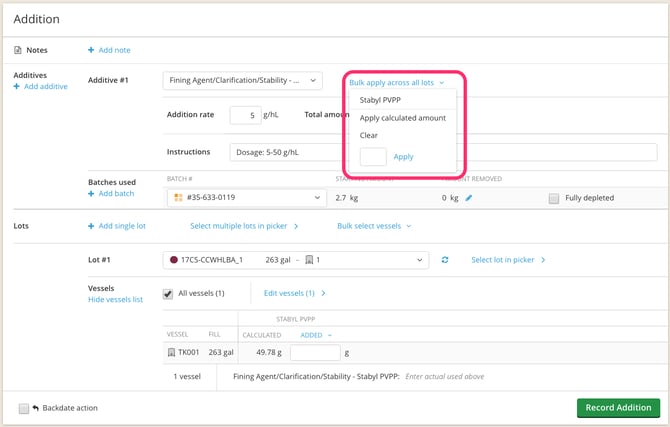Click the undo arrow icon beside Backdate action
The image size is (670, 427).
tap(35, 408)
